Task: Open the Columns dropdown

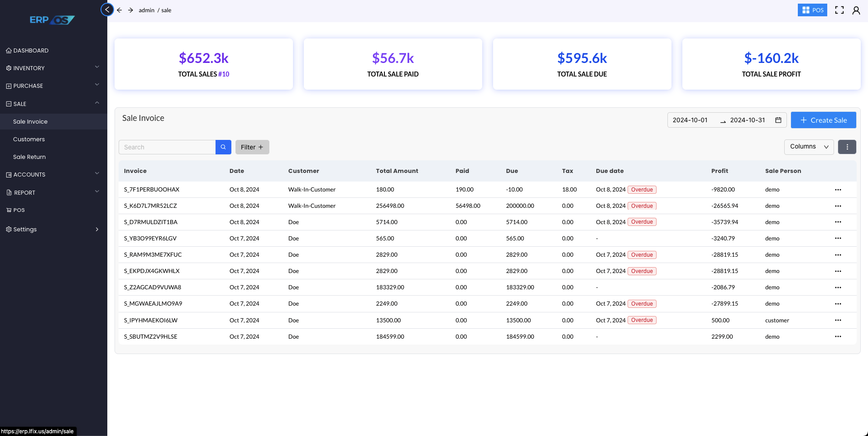Action: coord(809,147)
